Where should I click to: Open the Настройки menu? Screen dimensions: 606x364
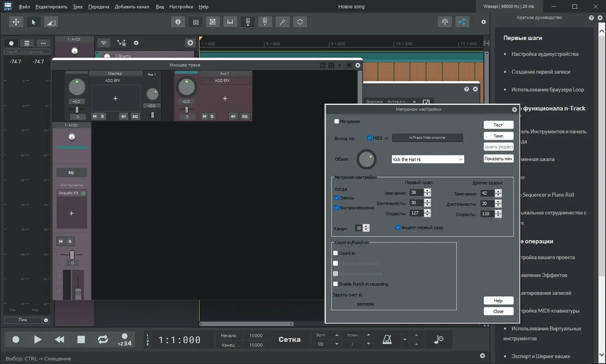pos(181,7)
